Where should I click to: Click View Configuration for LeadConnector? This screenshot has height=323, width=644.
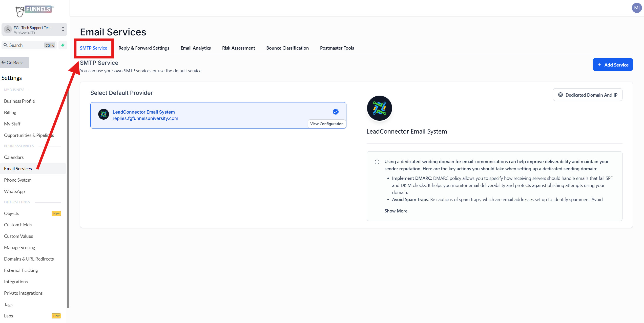[x=327, y=124]
